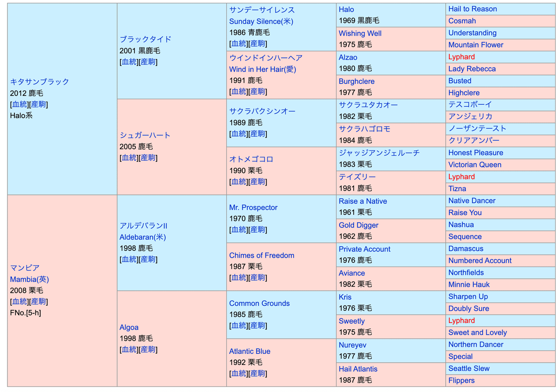Select the Sunday Silence(米) link
Viewport: 560px width, 392px height.
[x=261, y=21]
